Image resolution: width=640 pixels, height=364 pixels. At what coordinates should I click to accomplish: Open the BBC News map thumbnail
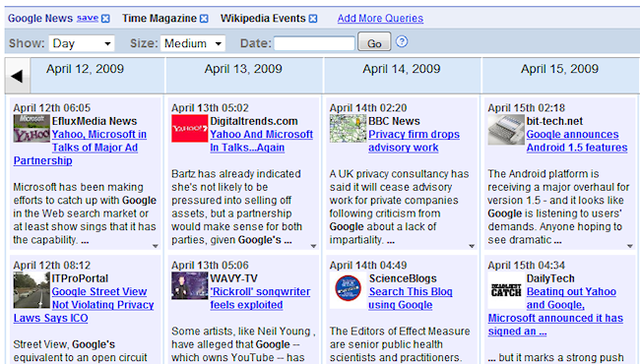point(348,129)
